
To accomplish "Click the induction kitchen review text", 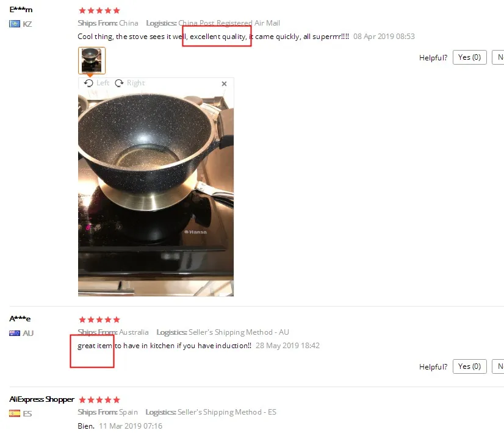I will (x=164, y=346).
